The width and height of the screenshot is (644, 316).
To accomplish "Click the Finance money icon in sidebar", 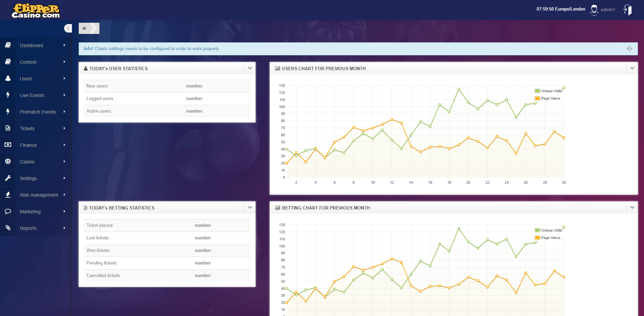I will 8,145.
